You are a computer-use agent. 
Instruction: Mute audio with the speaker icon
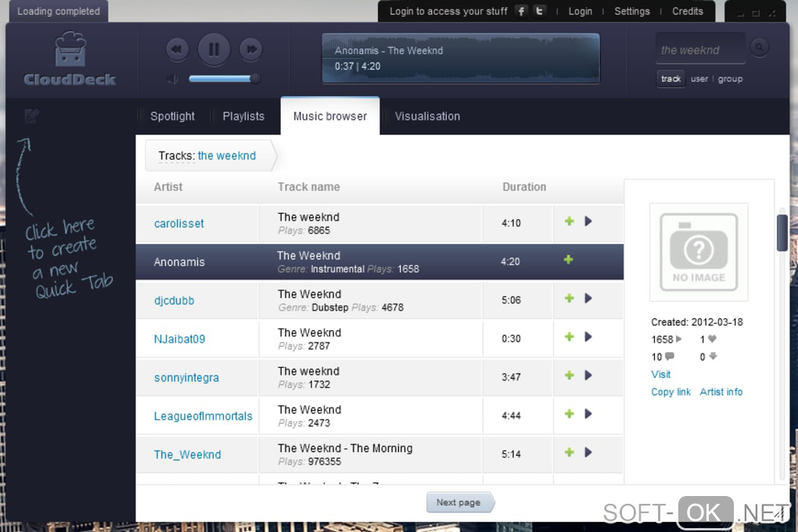(172, 79)
